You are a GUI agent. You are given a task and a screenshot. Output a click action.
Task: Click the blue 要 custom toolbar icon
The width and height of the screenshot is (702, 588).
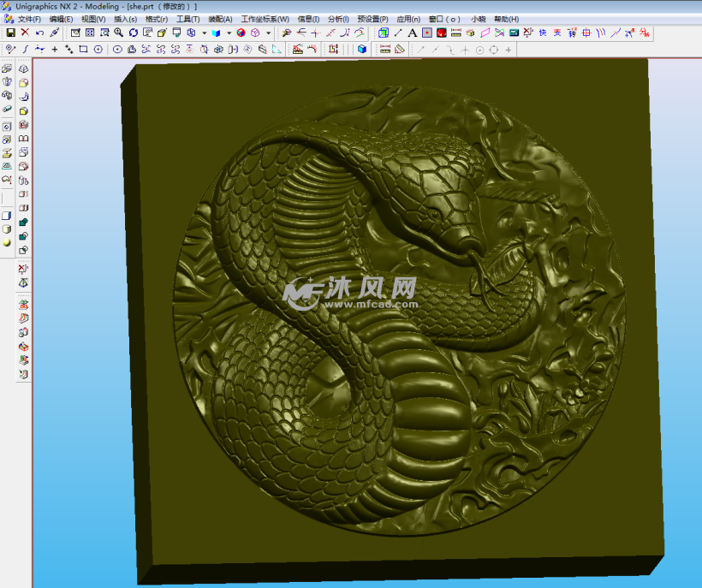click(557, 33)
